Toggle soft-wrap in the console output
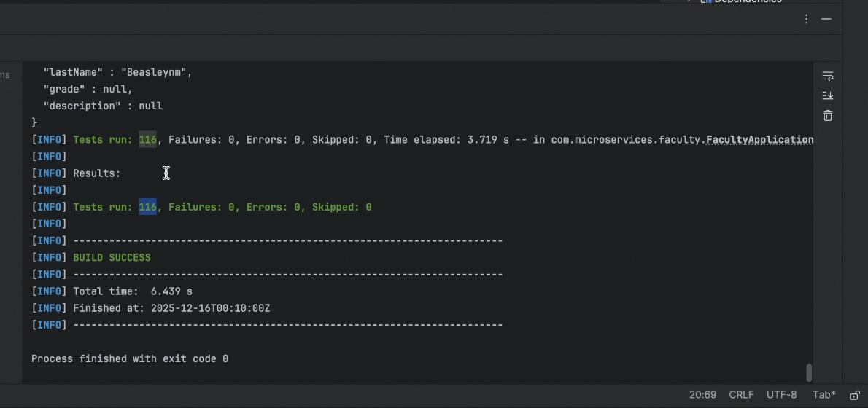 click(827, 76)
